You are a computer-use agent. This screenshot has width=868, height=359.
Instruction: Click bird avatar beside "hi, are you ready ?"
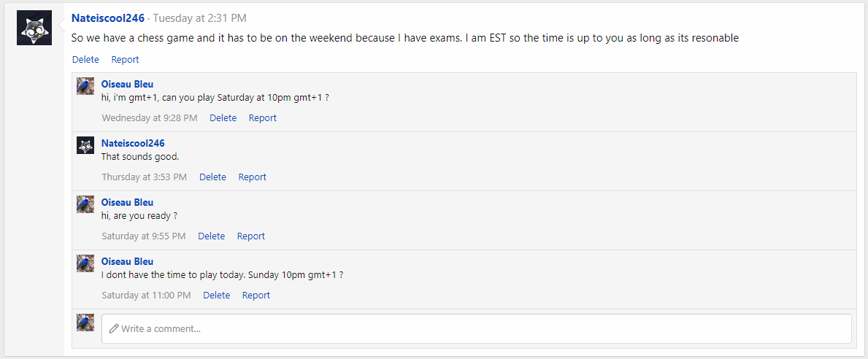[x=85, y=204]
